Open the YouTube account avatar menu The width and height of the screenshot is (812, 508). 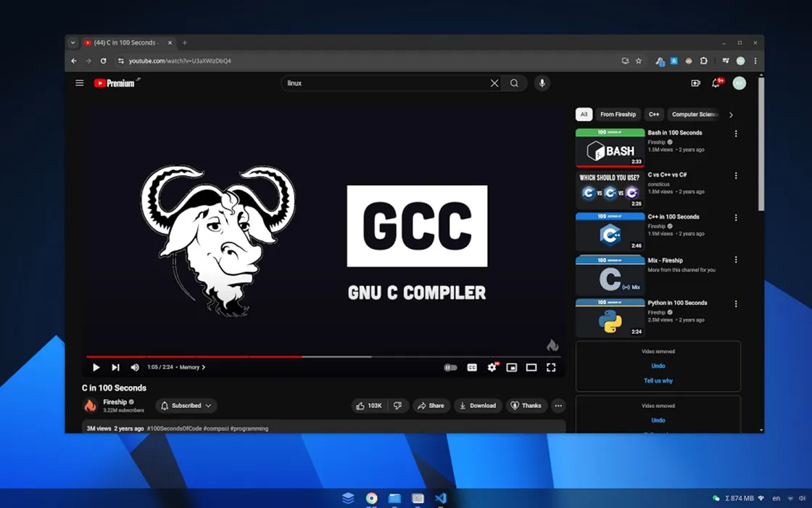[x=739, y=83]
